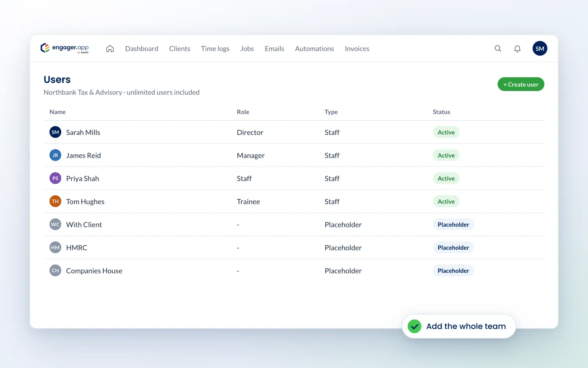Viewport: 588px width, 368px height.
Task: Click the Type column header
Action: tap(331, 112)
